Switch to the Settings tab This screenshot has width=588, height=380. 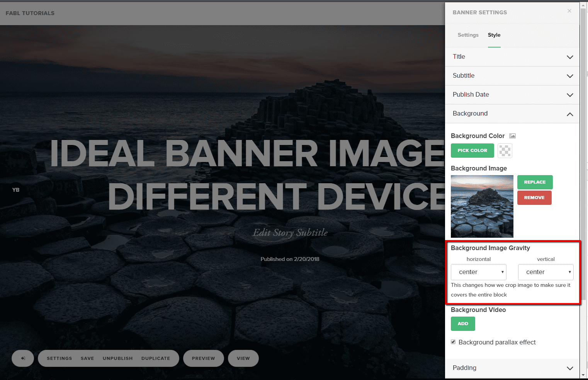pyautogui.click(x=468, y=35)
